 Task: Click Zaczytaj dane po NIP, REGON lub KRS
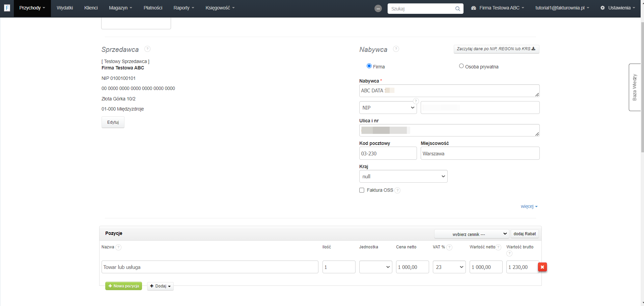coord(496,49)
